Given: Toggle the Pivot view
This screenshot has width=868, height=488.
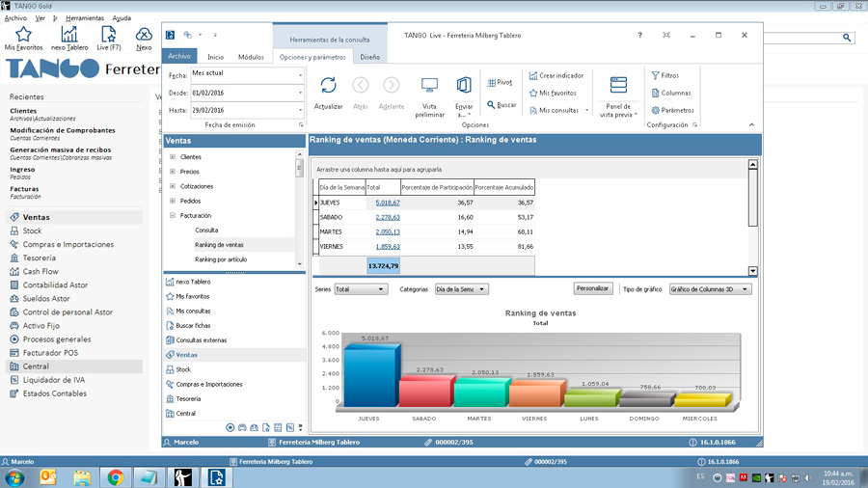Looking at the screenshot, I should pos(500,82).
